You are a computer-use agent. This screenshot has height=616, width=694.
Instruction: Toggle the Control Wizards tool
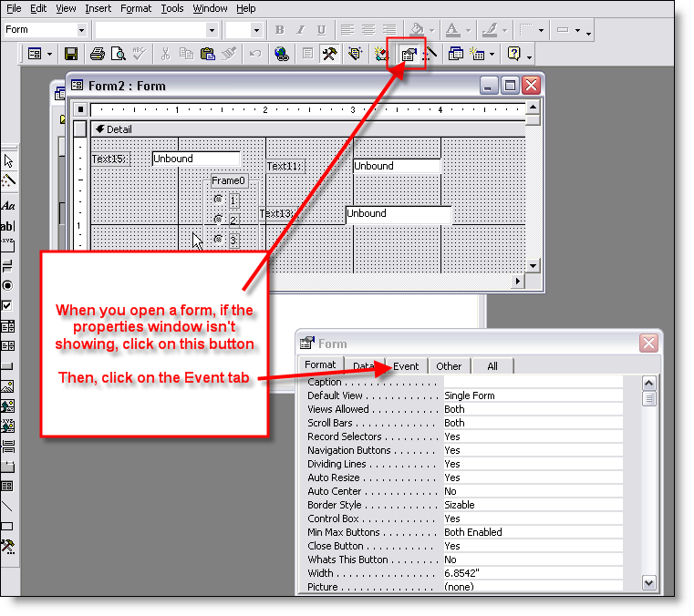pos(8,180)
